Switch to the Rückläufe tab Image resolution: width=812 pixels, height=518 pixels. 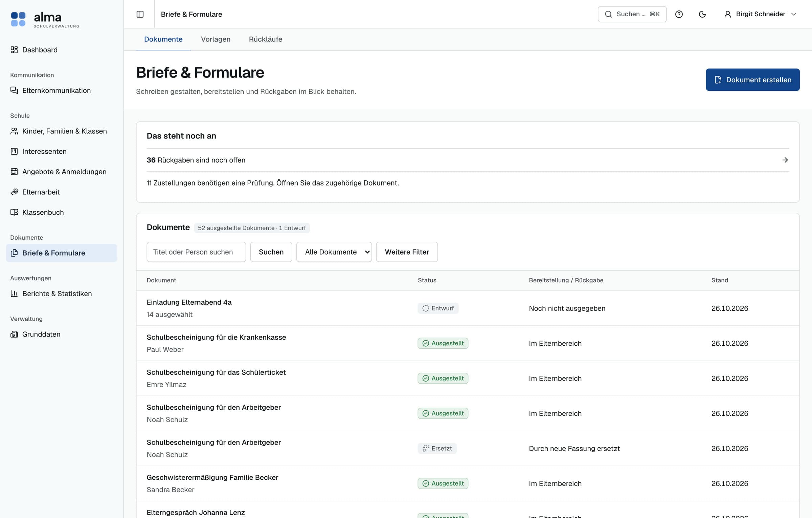tap(265, 39)
